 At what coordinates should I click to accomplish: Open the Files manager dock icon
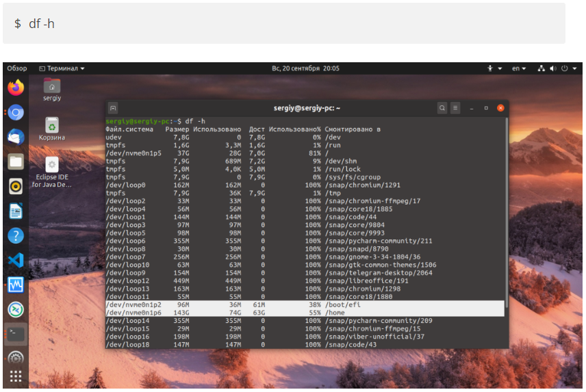click(16, 161)
